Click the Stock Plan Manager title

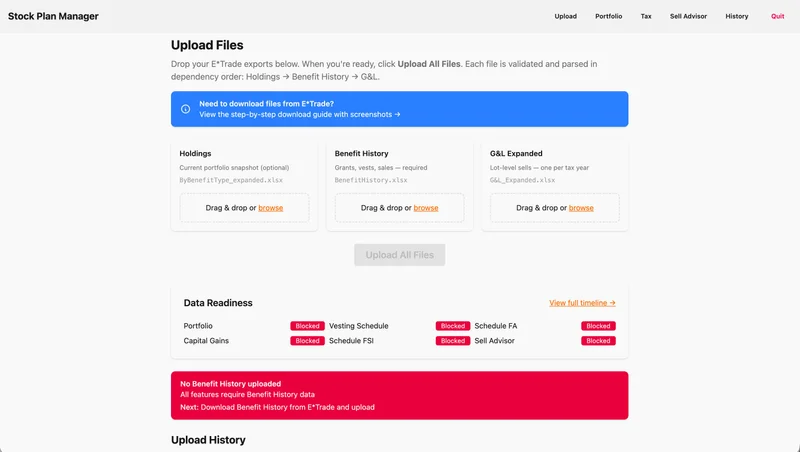tap(53, 16)
